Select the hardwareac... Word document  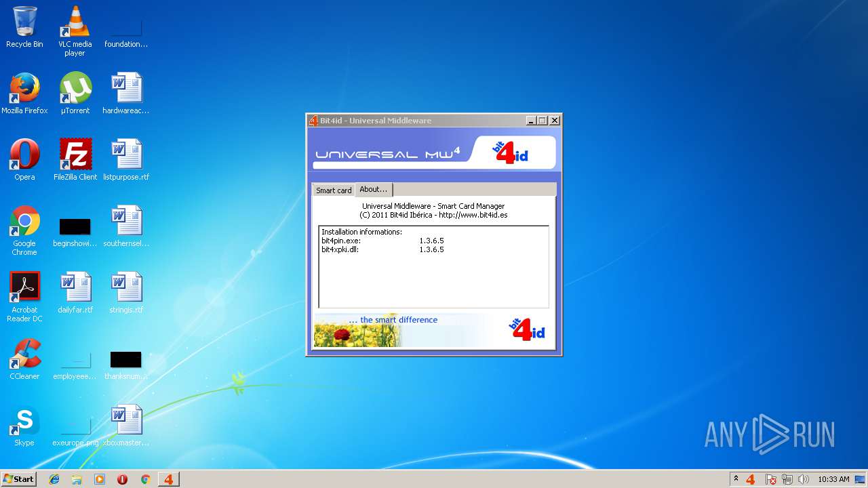[x=126, y=94]
